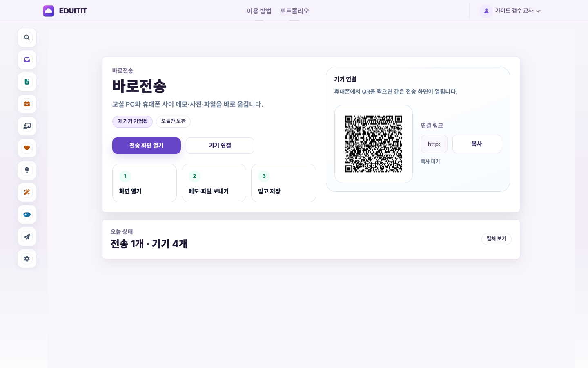
Task: Select step 2 메모·파일 보내기 card
Action: (x=214, y=183)
